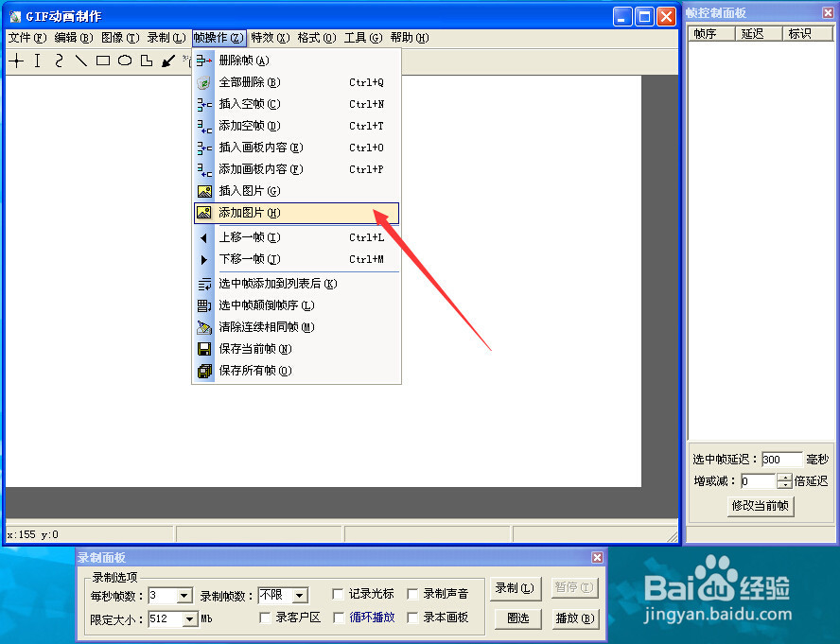
Task: Open the 图像(T) menu
Action: [x=120, y=38]
